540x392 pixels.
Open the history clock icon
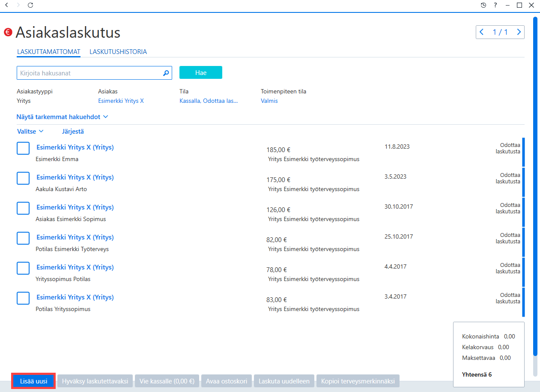pos(483,5)
